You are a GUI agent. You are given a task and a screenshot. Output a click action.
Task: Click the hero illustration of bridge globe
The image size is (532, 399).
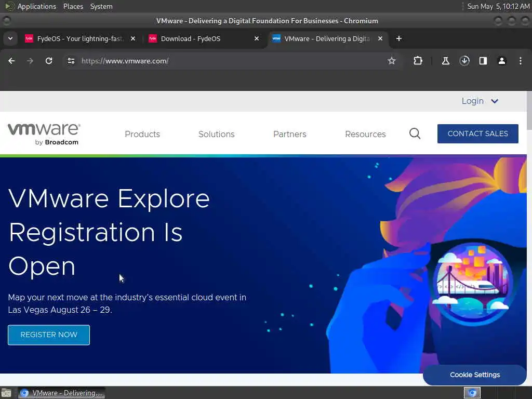pos(472,283)
